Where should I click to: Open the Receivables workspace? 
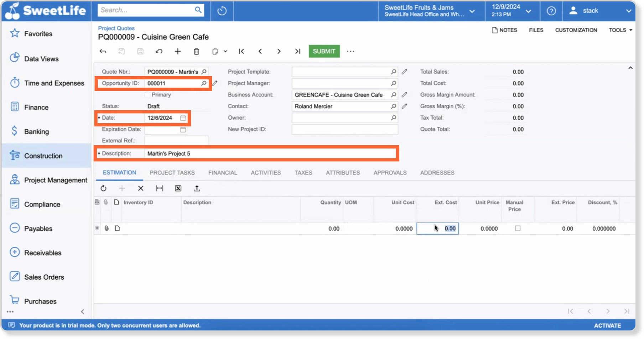point(46,252)
